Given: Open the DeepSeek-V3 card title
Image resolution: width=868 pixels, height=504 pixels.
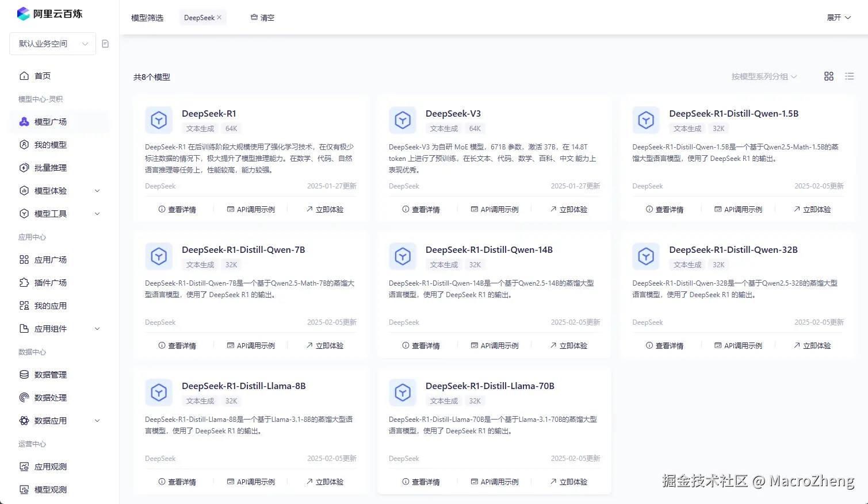Looking at the screenshot, I should (453, 114).
